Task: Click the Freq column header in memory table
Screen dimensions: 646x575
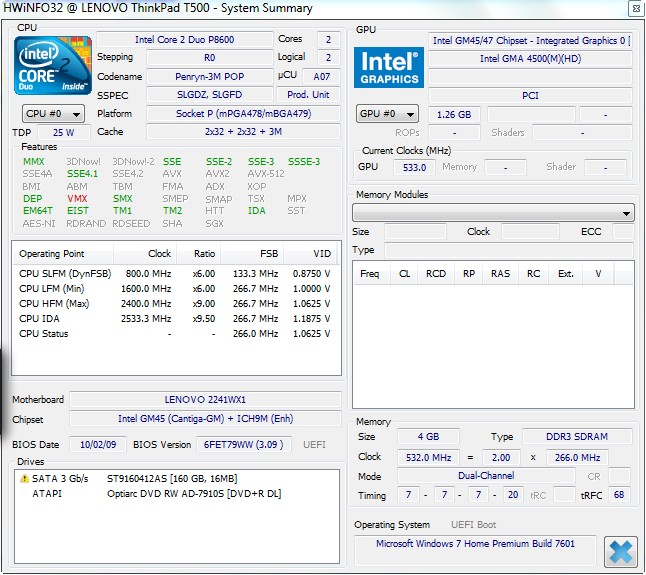Action: (x=370, y=274)
